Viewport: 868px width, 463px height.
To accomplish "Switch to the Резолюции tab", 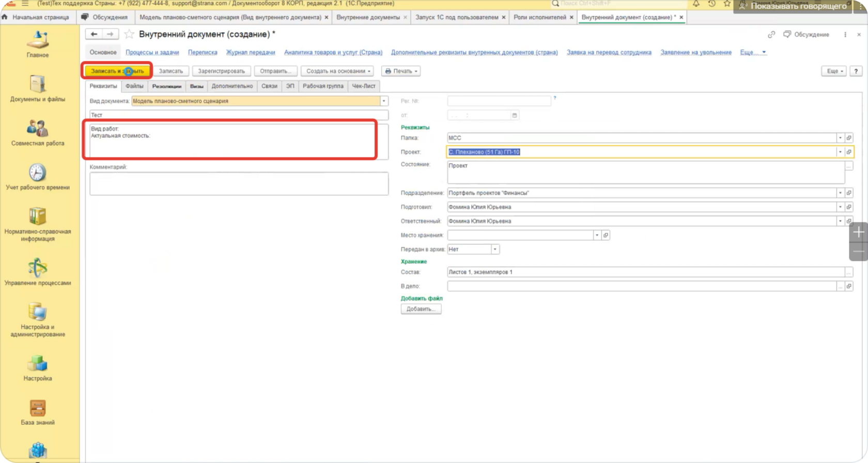I will pyautogui.click(x=167, y=86).
